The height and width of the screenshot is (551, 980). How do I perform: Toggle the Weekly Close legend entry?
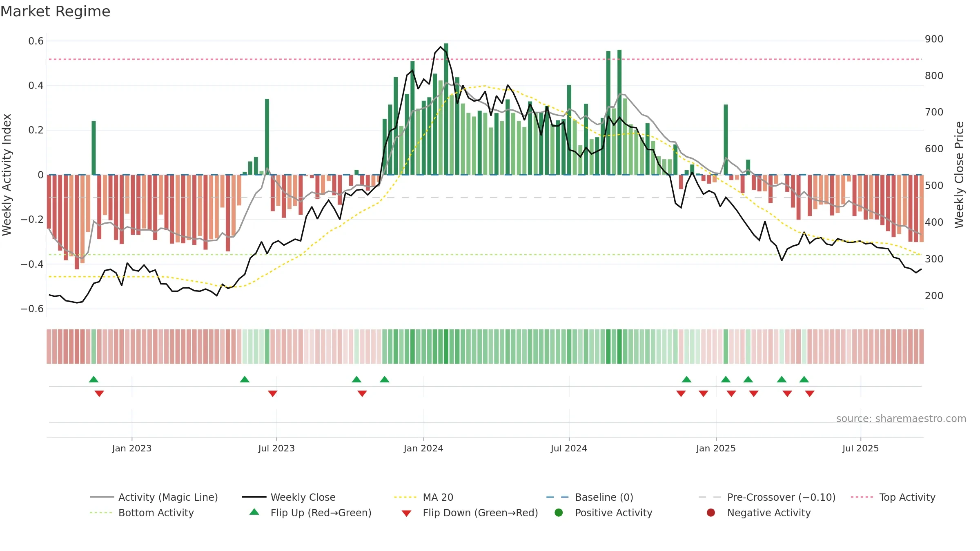click(x=289, y=497)
